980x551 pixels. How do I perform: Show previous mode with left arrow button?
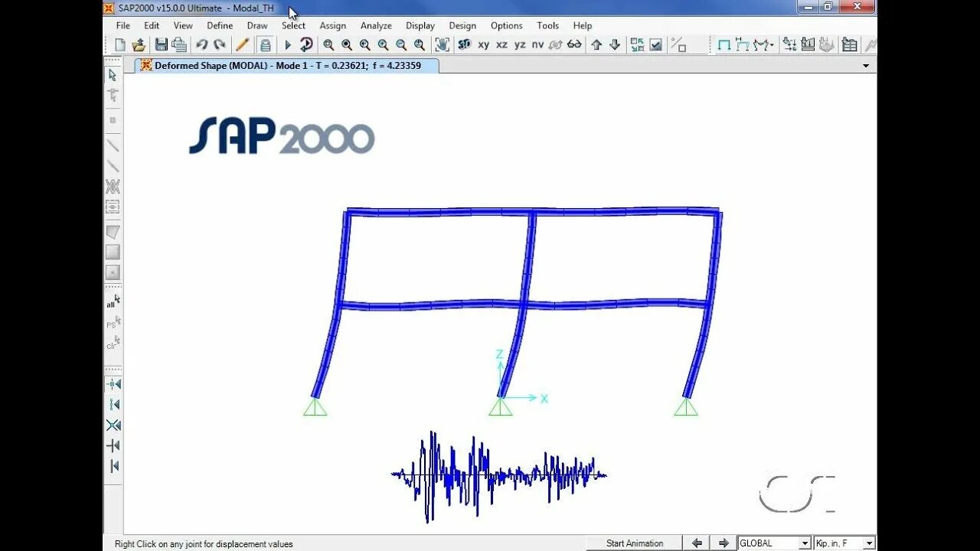coord(697,543)
